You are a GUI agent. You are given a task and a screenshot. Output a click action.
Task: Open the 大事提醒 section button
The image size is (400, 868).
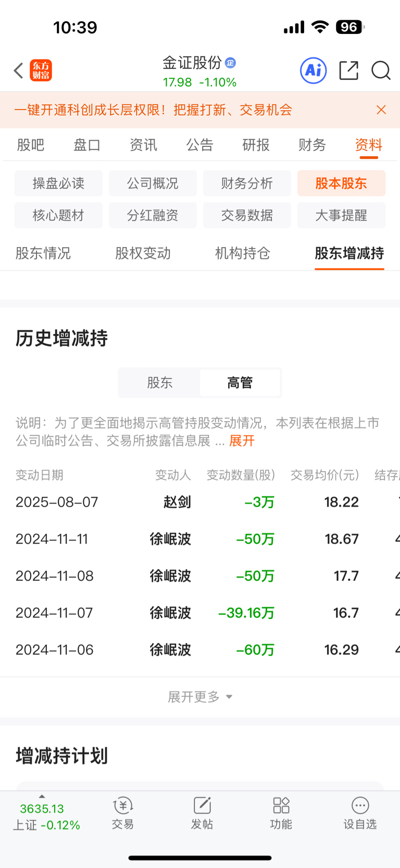341,215
